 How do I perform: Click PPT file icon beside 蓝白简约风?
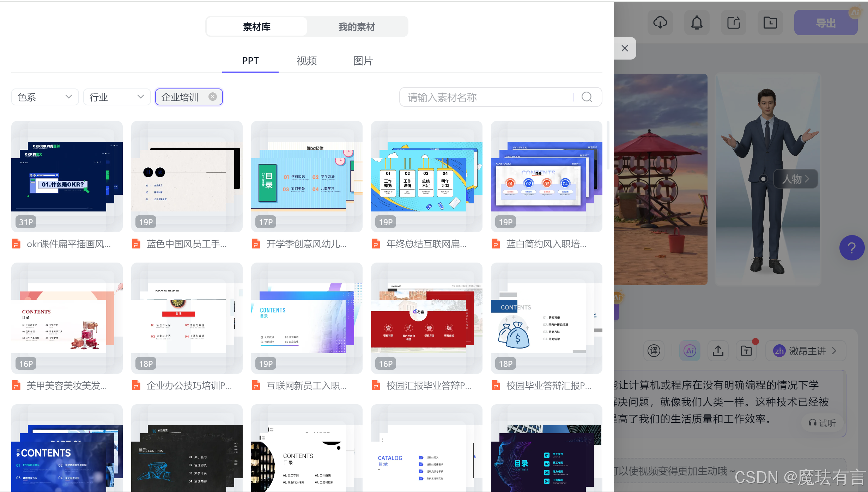[x=496, y=244]
